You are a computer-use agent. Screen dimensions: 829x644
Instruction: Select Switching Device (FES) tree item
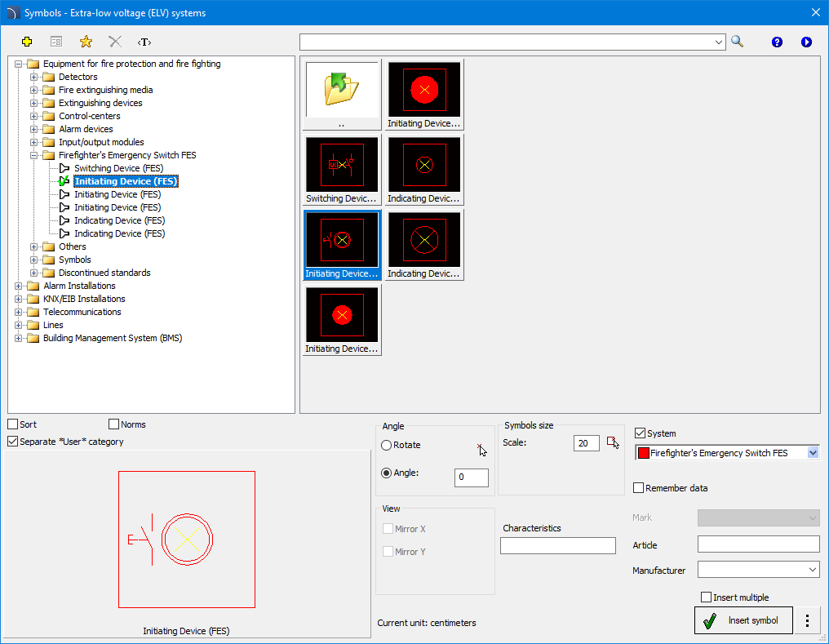(x=118, y=168)
